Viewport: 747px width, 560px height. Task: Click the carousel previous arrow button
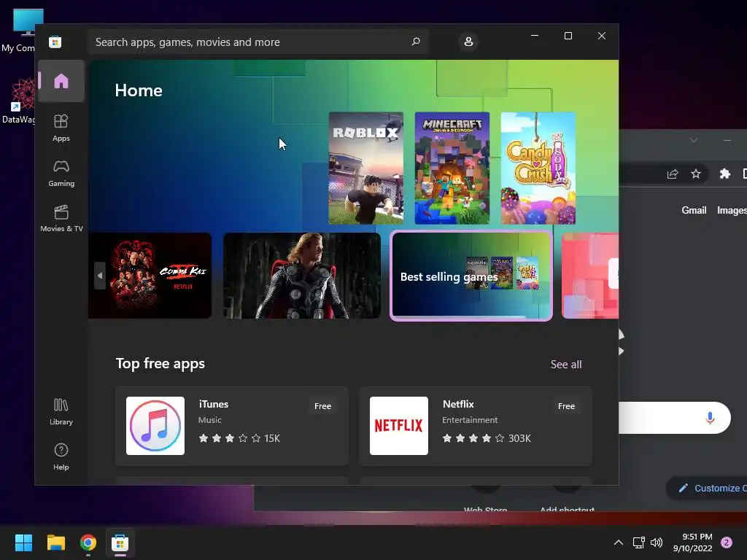click(x=99, y=275)
